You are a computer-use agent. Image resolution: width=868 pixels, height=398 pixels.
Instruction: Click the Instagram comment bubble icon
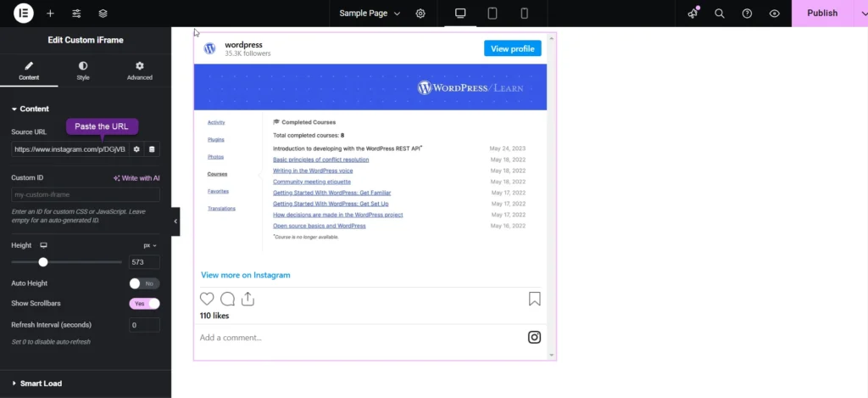[x=227, y=300]
